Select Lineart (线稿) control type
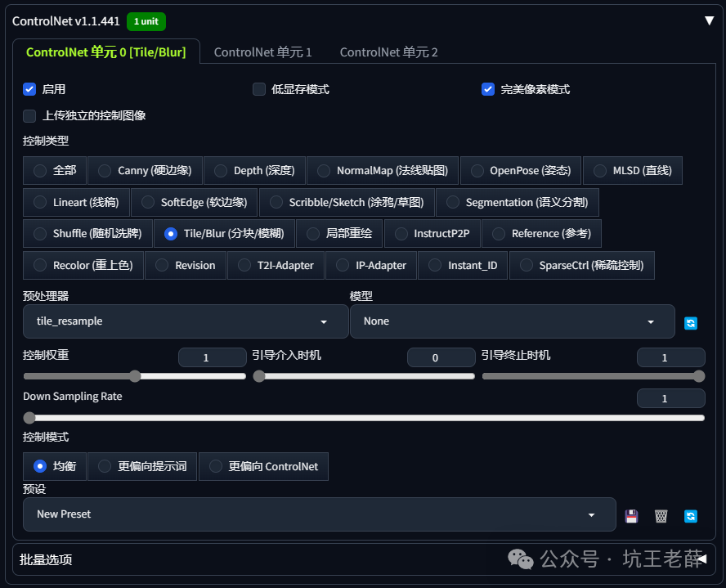The width and height of the screenshot is (726, 588). pos(76,202)
